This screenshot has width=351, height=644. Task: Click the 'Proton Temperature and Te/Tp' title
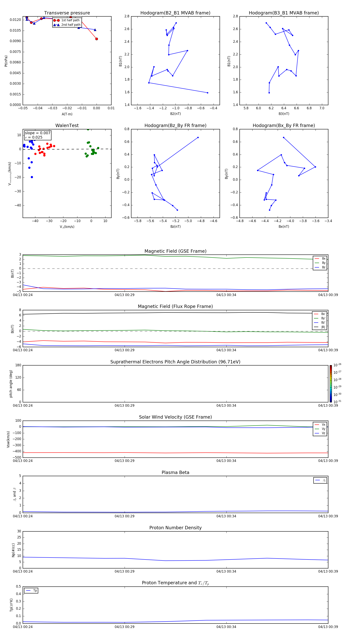pos(175,583)
